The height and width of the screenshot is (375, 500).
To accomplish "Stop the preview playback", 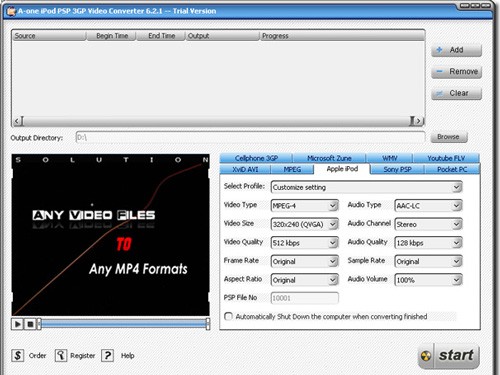I will [x=30, y=324].
